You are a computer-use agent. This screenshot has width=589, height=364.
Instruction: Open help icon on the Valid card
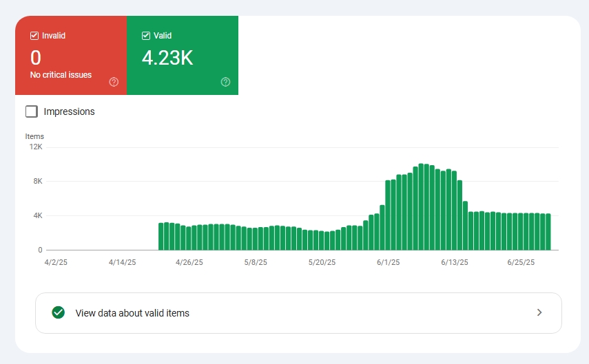[x=225, y=82]
